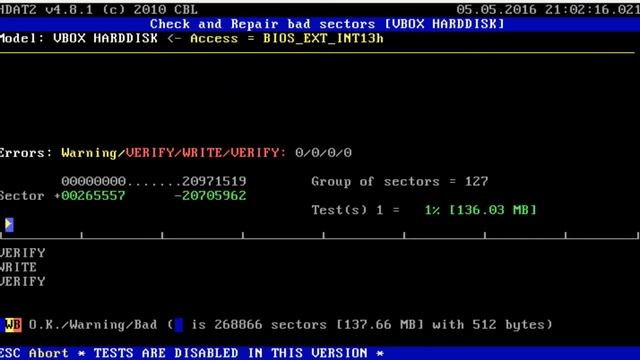Click 'Test(s) 1 =' label
Screen dimensions: 640x360
point(355,210)
